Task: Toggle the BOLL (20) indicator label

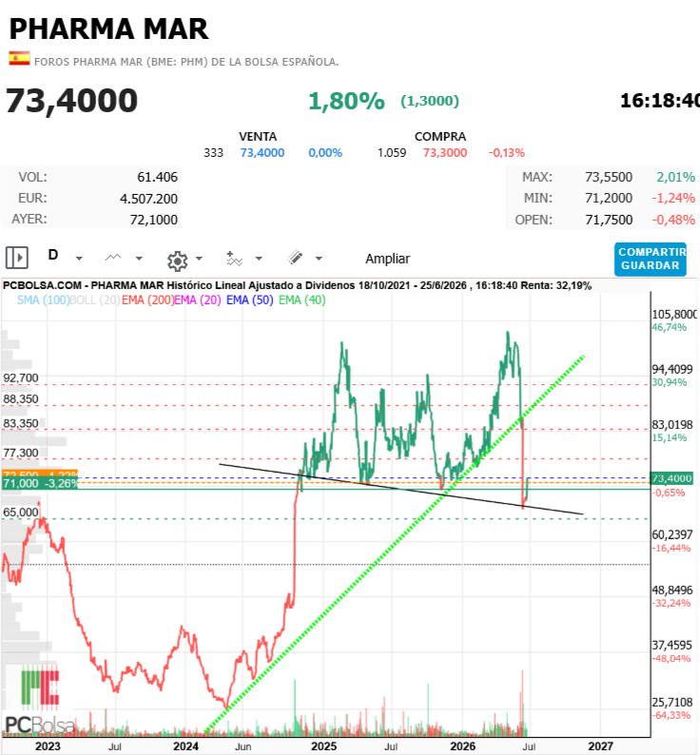Action: 95,300
